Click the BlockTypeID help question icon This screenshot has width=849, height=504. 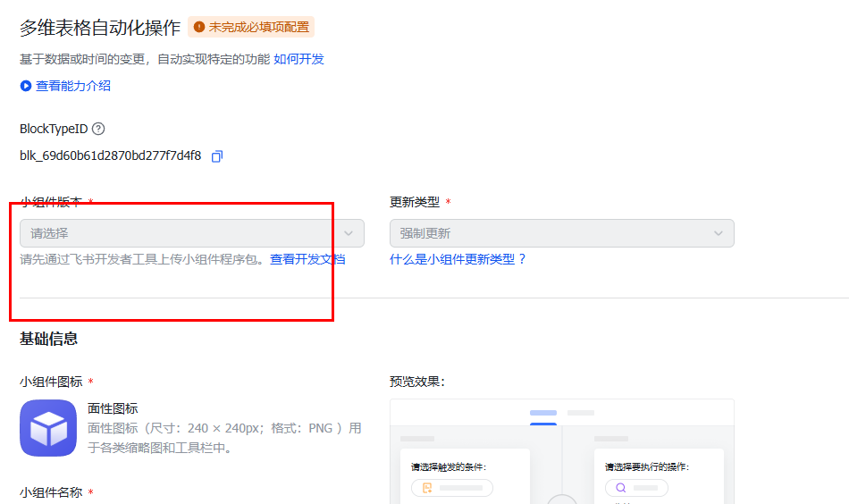(x=98, y=129)
